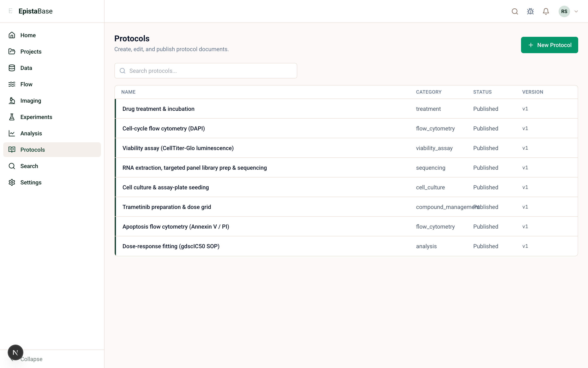Click Published status in Cell culture row
The image size is (588, 368).
pos(486,187)
